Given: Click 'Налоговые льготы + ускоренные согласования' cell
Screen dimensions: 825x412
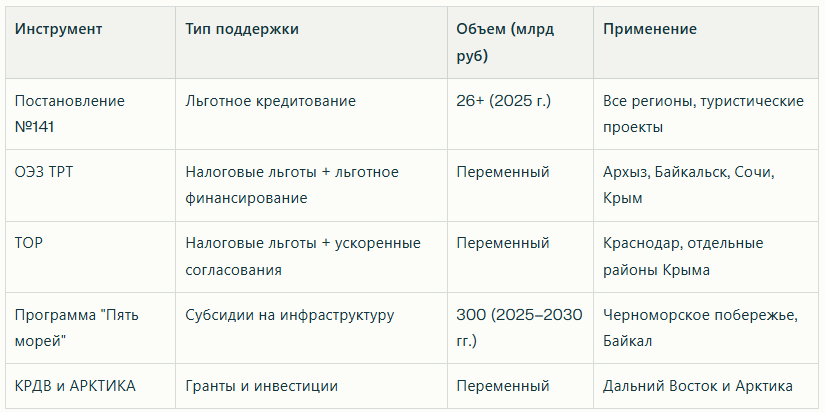Looking at the screenshot, I should coord(303,257).
